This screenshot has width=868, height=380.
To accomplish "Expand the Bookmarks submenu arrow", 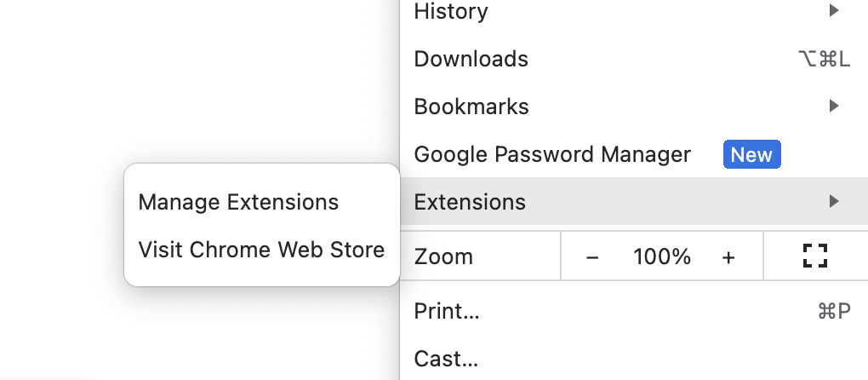I will [834, 107].
